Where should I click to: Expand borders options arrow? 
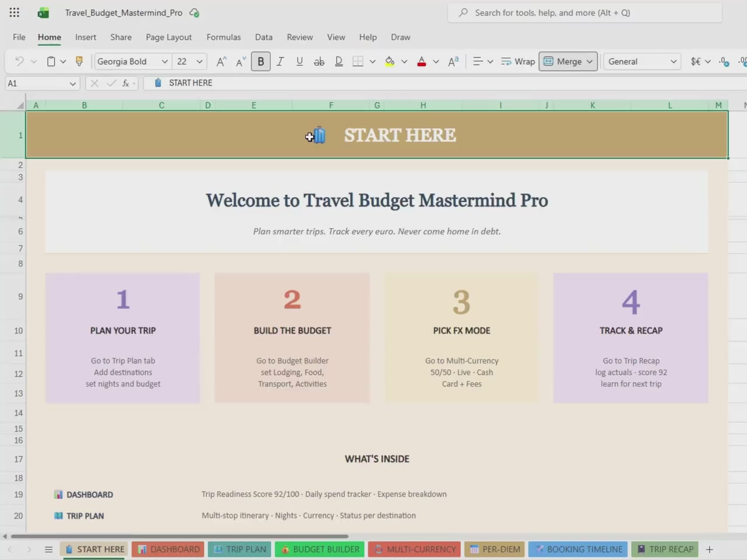372,61
